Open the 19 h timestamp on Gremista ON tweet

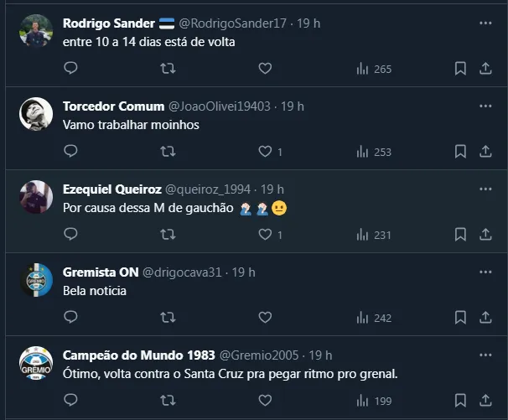pyautogui.click(x=244, y=272)
